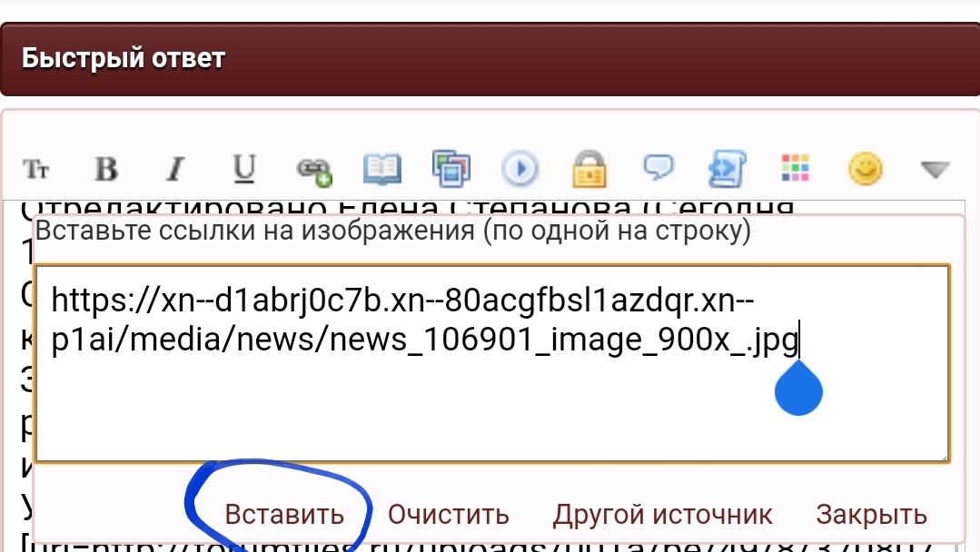Toggle italic text formatting
980x552 pixels.
[x=175, y=169]
